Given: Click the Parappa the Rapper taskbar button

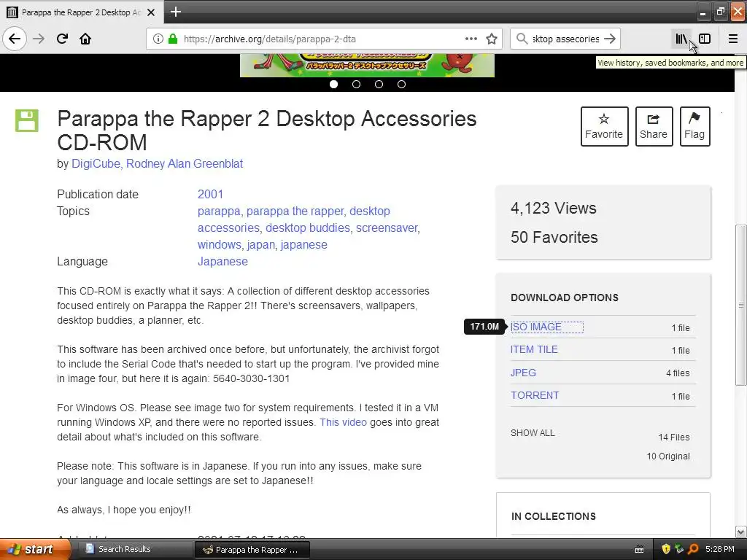Looking at the screenshot, I should (x=252, y=550).
